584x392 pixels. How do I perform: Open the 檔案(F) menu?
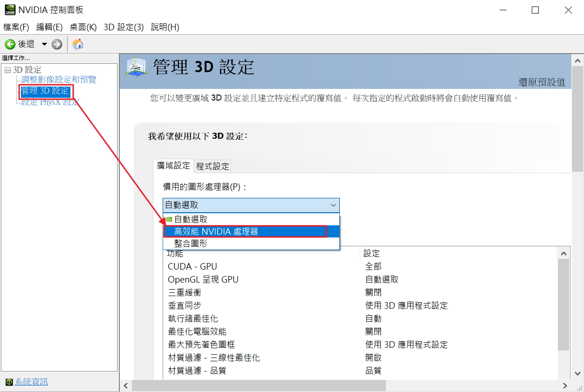[x=16, y=27]
